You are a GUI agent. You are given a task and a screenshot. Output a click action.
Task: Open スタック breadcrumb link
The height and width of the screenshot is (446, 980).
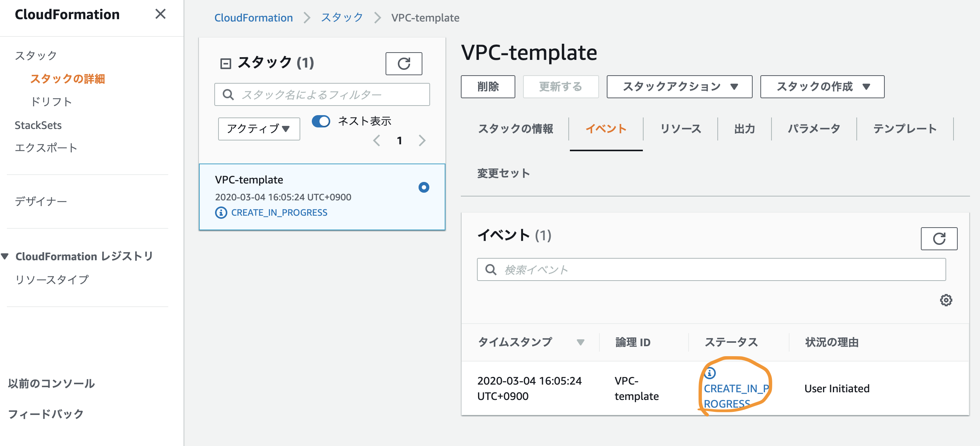[x=342, y=18]
